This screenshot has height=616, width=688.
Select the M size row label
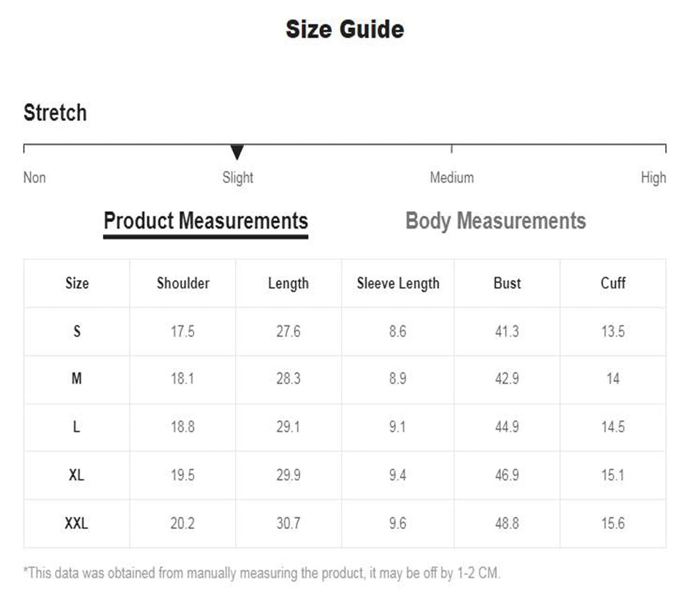[77, 379]
